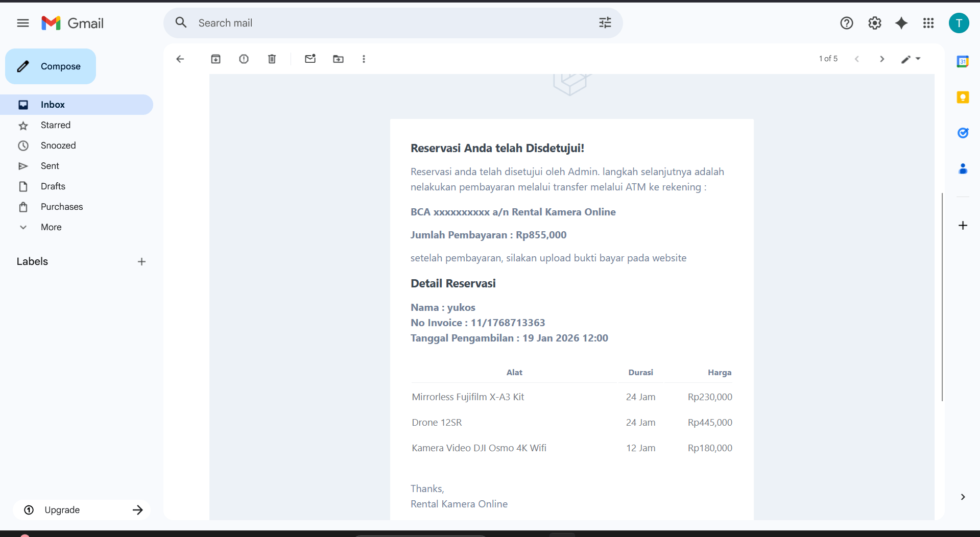This screenshot has height=537, width=980.
Task: Open Support help icon
Action: coord(846,23)
